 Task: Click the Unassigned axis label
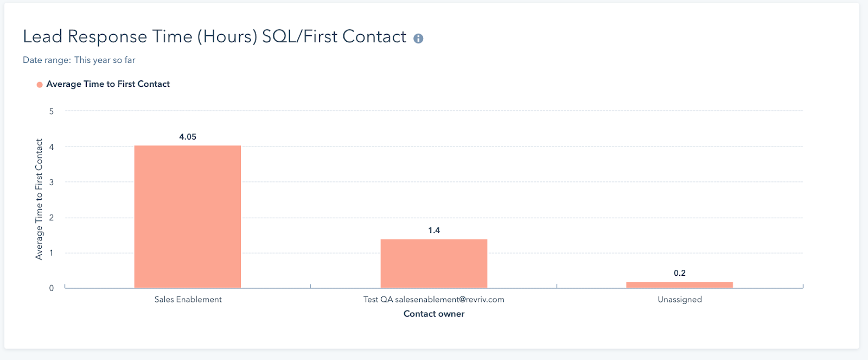(x=680, y=299)
